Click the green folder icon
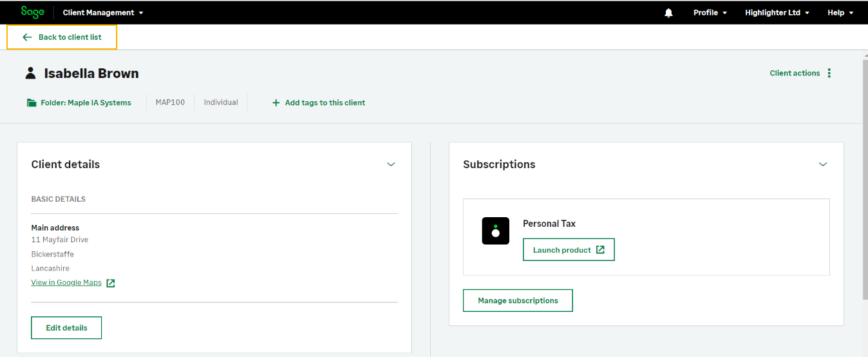The width and height of the screenshot is (868, 357). (32, 103)
